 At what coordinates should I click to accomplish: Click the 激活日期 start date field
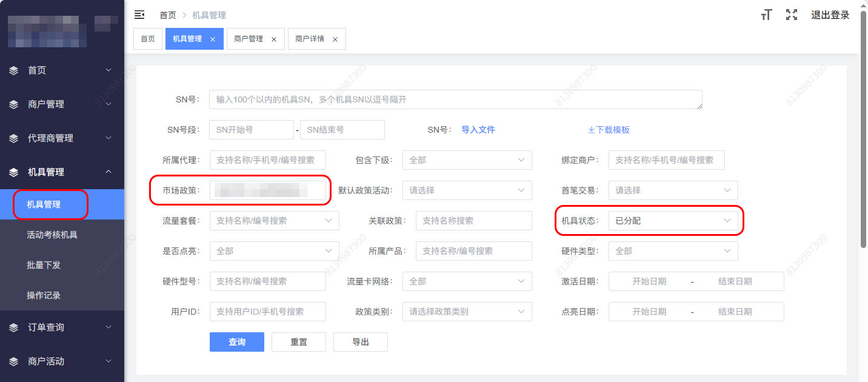pyautogui.click(x=649, y=281)
